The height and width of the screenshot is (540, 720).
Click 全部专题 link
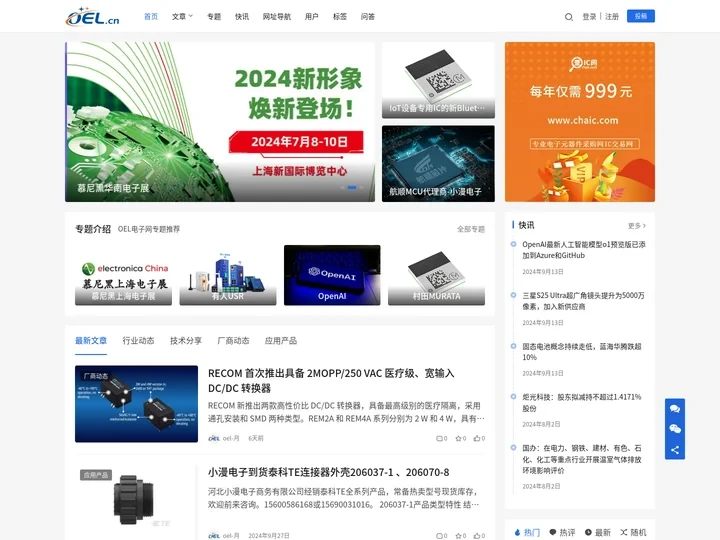click(471, 229)
